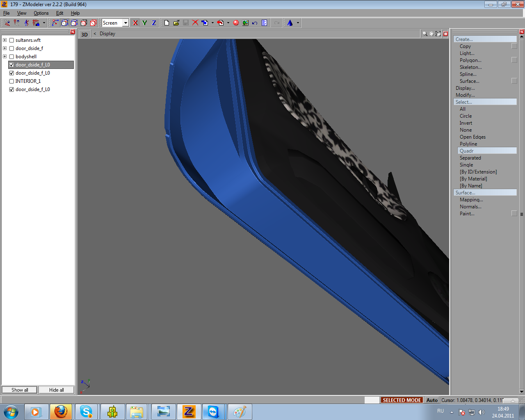525x420 pixels.
Task: Expand the bodyshell tree node
Action: point(5,57)
